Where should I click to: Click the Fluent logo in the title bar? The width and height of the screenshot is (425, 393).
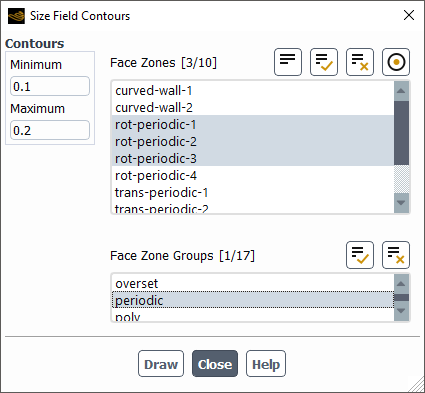16,16
